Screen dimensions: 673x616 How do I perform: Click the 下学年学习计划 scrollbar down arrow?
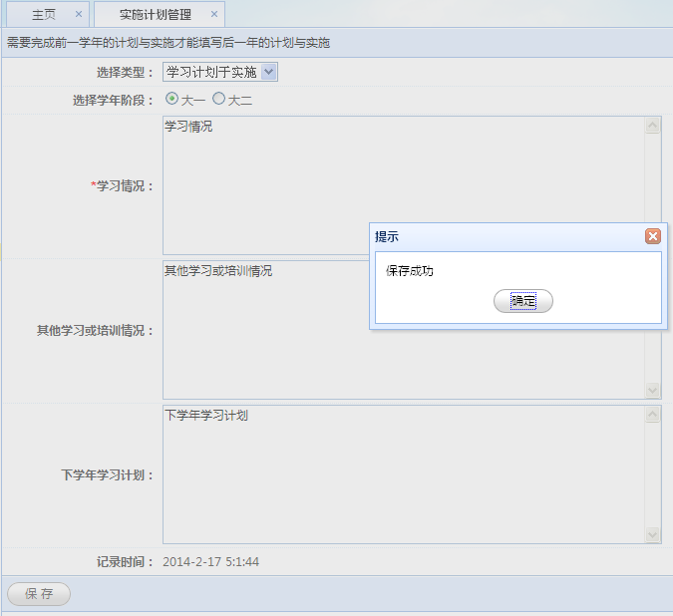point(652,534)
